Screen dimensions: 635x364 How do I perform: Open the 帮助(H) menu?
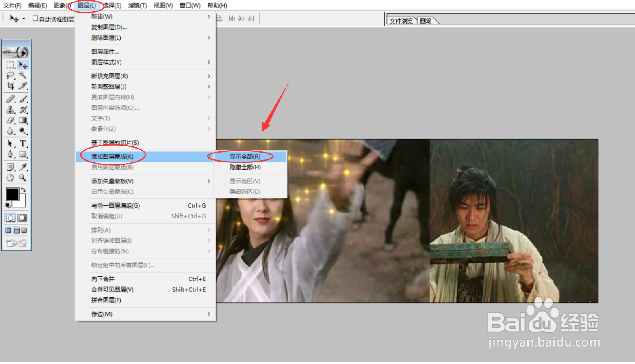[x=217, y=5]
